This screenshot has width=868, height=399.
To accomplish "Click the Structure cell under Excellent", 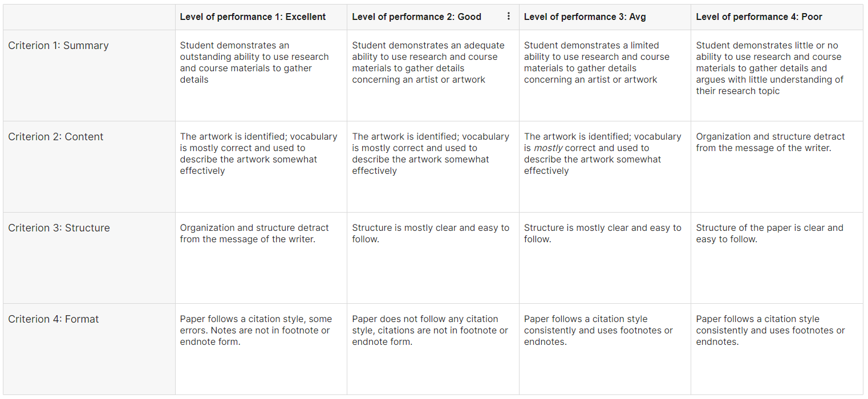I will click(254, 234).
